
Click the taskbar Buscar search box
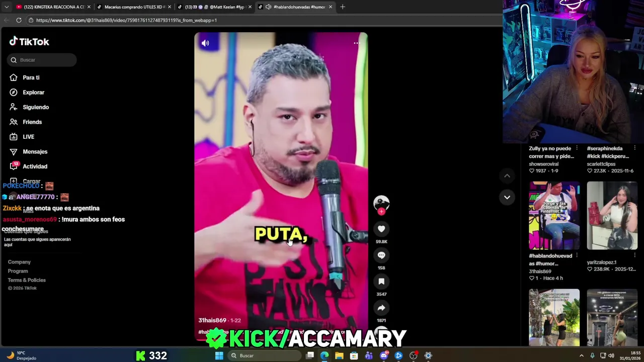(265, 355)
